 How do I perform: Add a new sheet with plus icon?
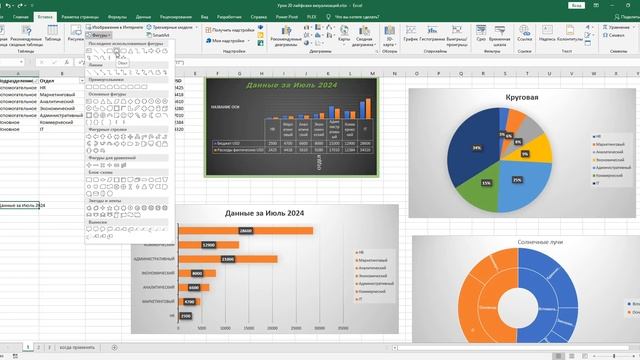pos(114,347)
